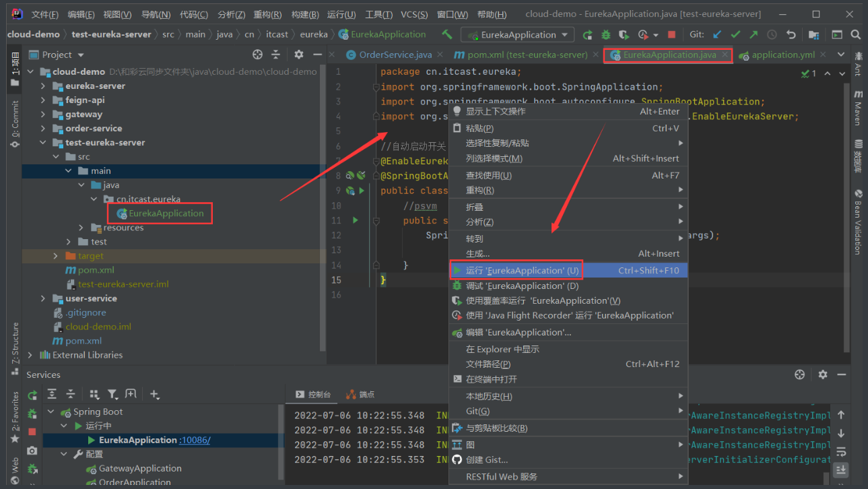Click the camera thread dump icon in Services
The image size is (868, 489).
click(x=32, y=450)
